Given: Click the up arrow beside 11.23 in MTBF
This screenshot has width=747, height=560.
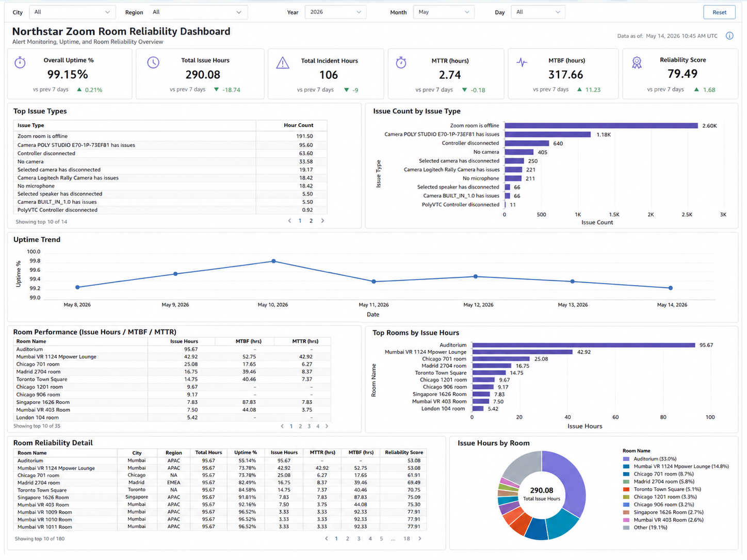Looking at the screenshot, I should 579,90.
